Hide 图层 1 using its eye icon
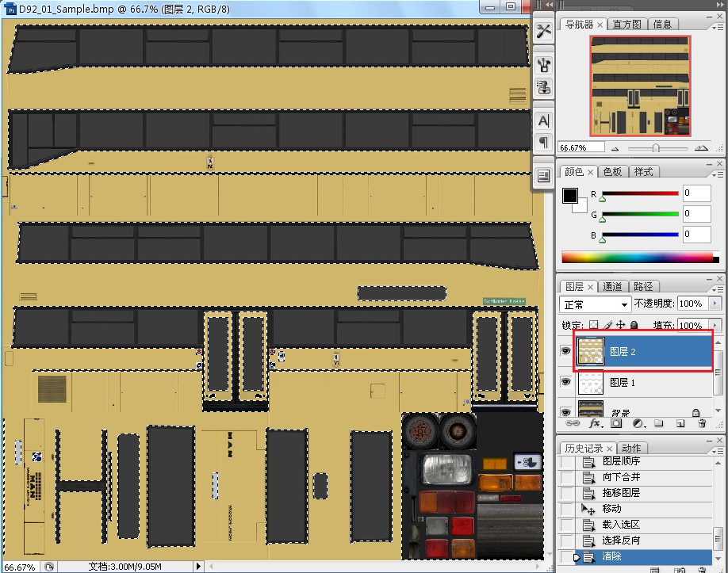Viewport: 728px width, 573px height. point(565,382)
